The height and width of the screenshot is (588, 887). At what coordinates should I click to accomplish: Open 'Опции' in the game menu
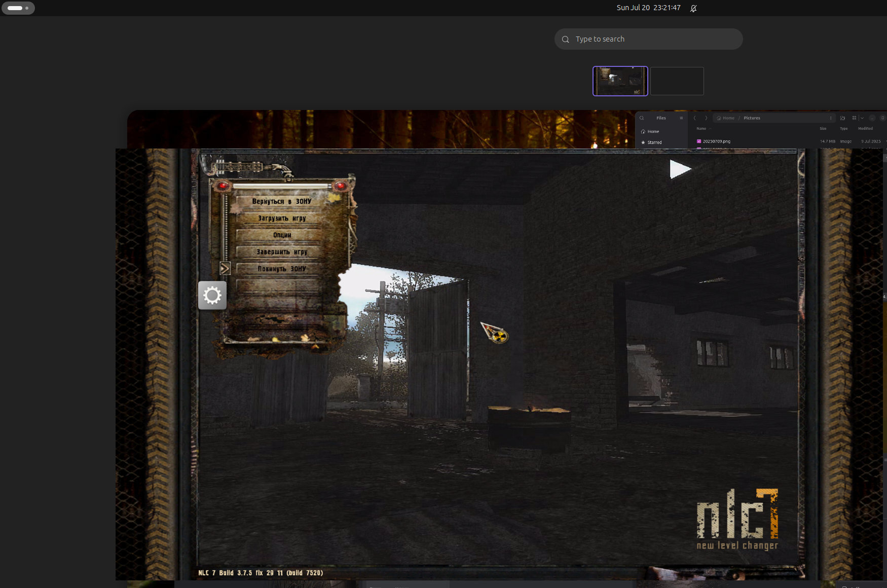pos(282,235)
